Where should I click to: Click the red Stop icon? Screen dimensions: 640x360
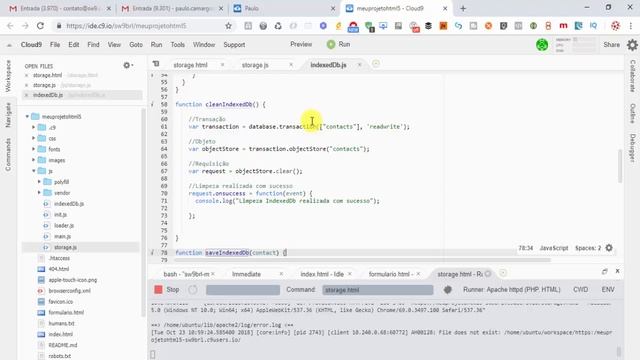point(158,289)
